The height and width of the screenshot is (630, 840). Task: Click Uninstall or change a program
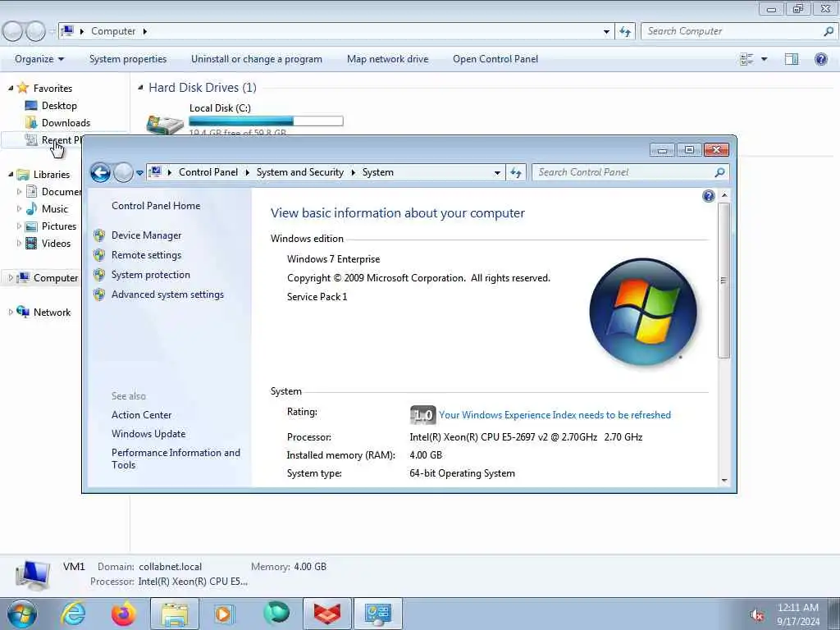pyautogui.click(x=257, y=59)
